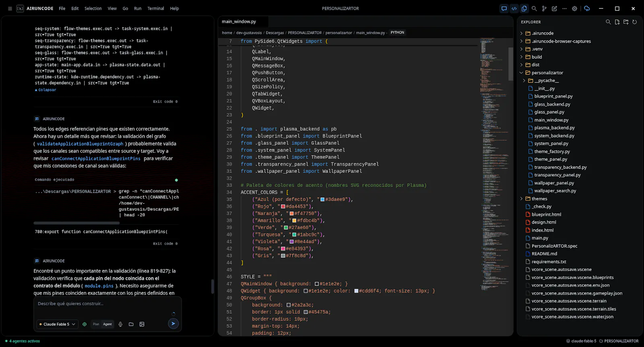
Task: Click the cloud sync icon
Action: pos(587,8)
